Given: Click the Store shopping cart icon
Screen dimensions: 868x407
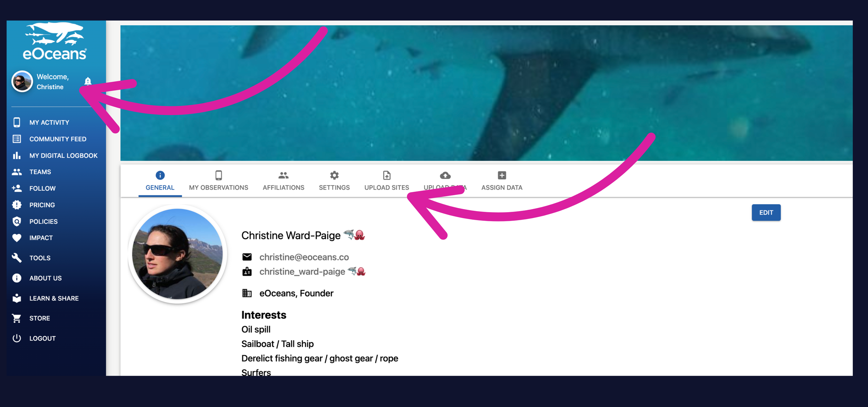Looking at the screenshot, I should (x=17, y=318).
